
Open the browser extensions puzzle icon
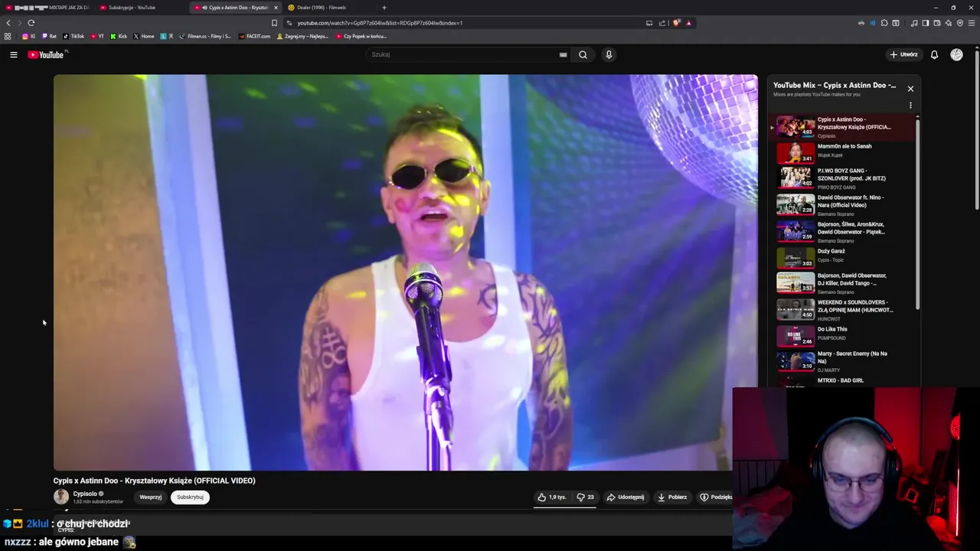[884, 23]
